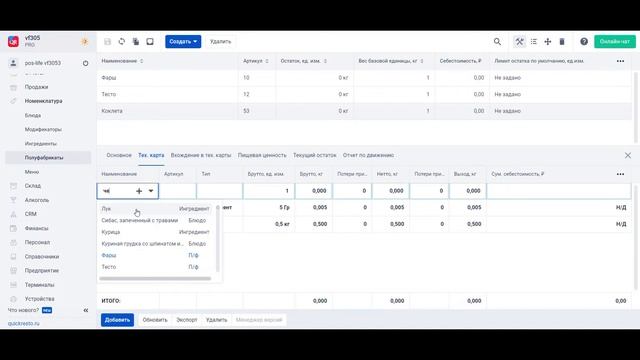This screenshot has height=360, width=640.
Task: Open the Пищевая ценность tab
Action: pyautogui.click(x=262, y=156)
